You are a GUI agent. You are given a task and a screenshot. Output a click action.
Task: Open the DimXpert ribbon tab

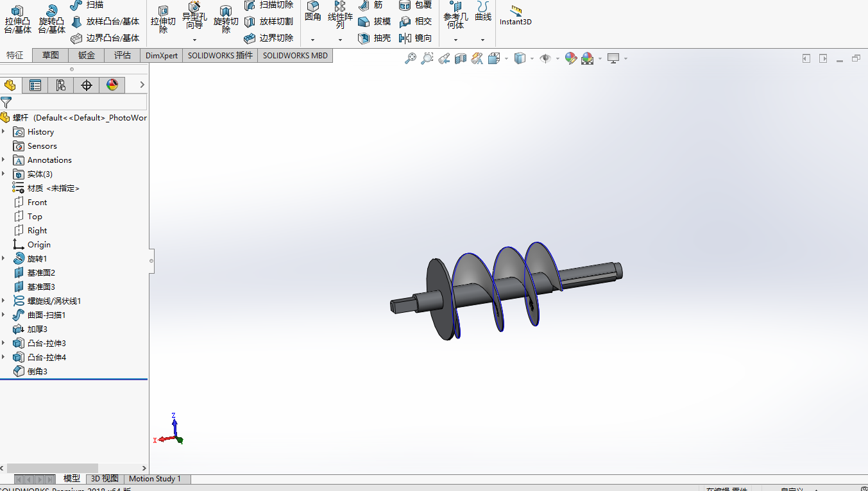(x=162, y=55)
